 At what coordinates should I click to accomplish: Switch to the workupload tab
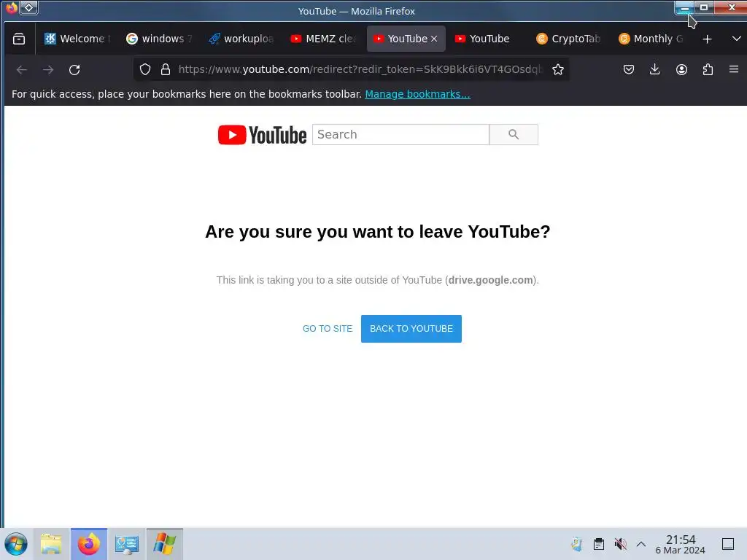[241, 39]
